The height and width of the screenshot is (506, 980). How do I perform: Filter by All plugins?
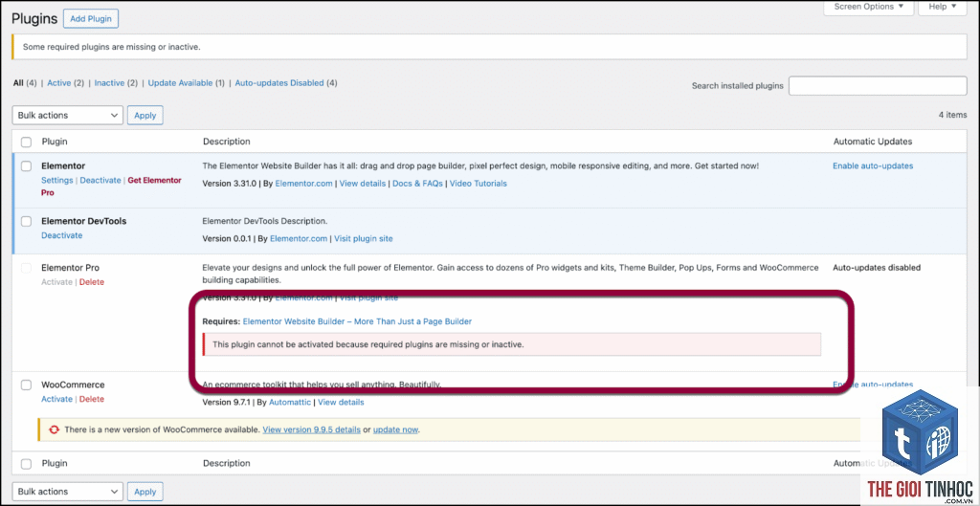coord(18,83)
